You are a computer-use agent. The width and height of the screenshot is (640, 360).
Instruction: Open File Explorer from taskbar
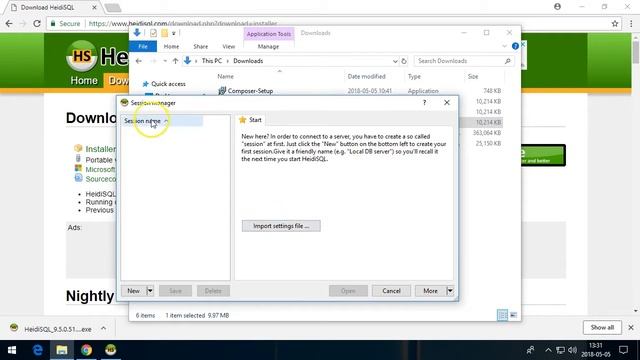click(62, 350)
